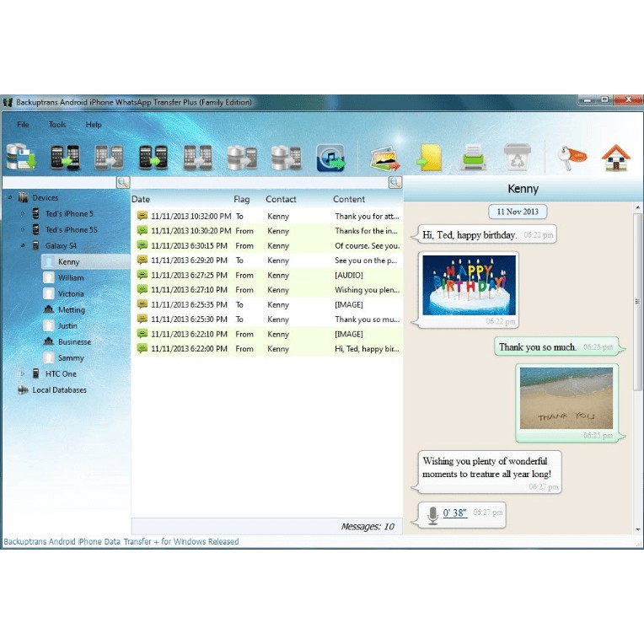Expand the HTC One device node

click(24, 374)
